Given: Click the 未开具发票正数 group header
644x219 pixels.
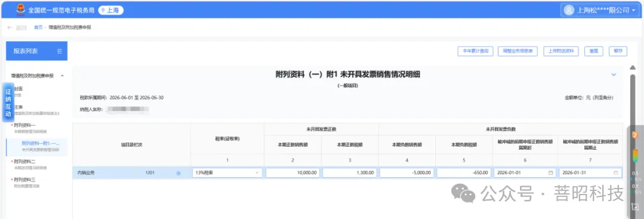Looking at the screenshot, I should [321, 129].
